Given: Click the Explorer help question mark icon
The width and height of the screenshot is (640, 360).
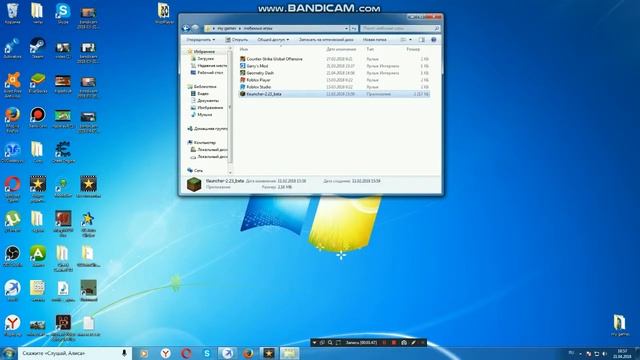Looking at the screenshot, I should pos(433,40).
